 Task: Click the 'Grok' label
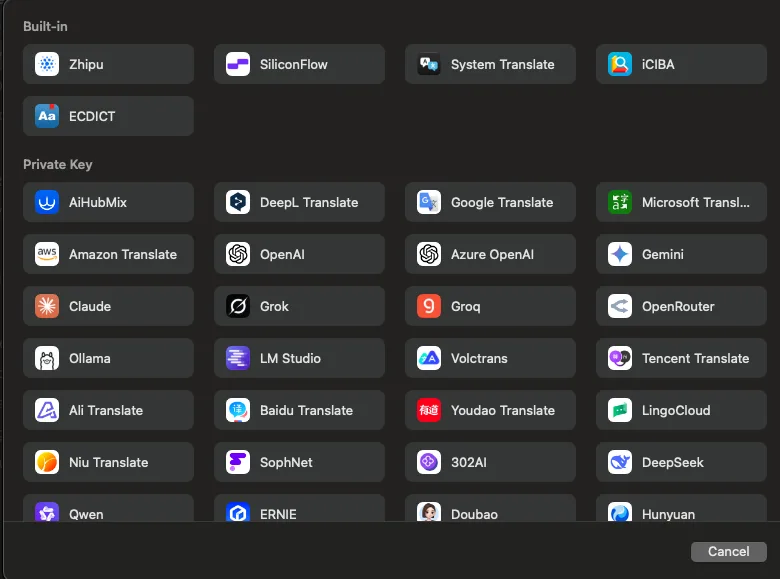click(274, 306)
